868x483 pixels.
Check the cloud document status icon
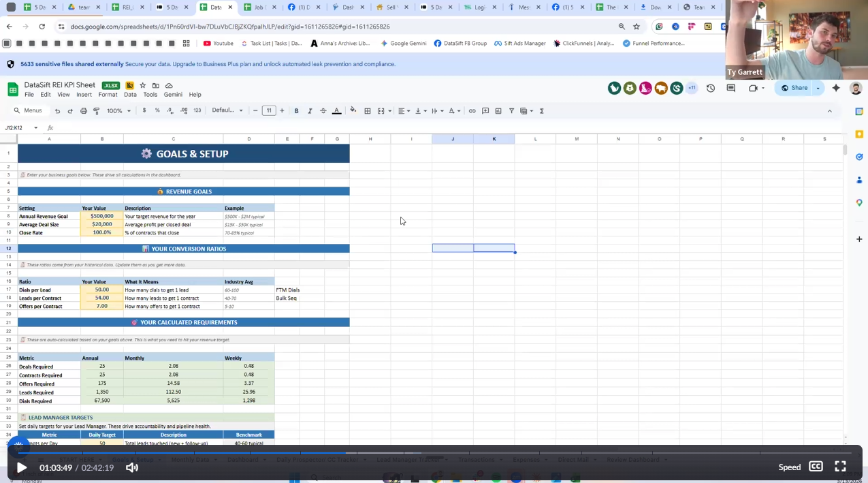coord(169,86)
